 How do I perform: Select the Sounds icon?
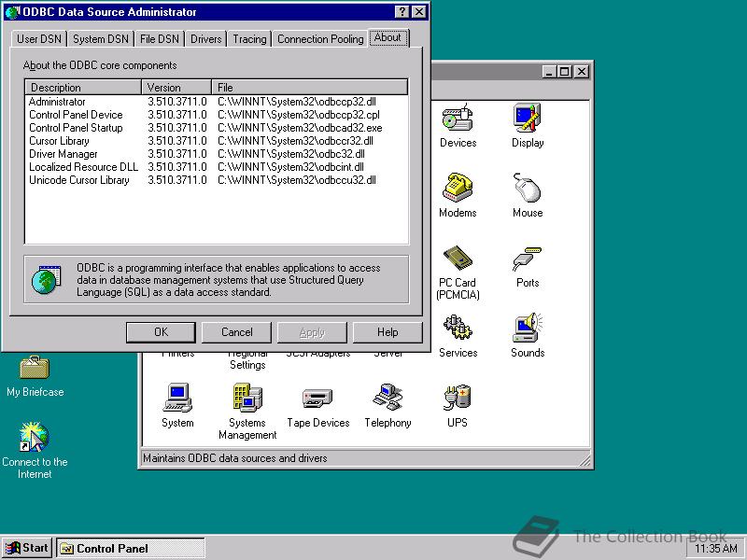pos(528,329)
